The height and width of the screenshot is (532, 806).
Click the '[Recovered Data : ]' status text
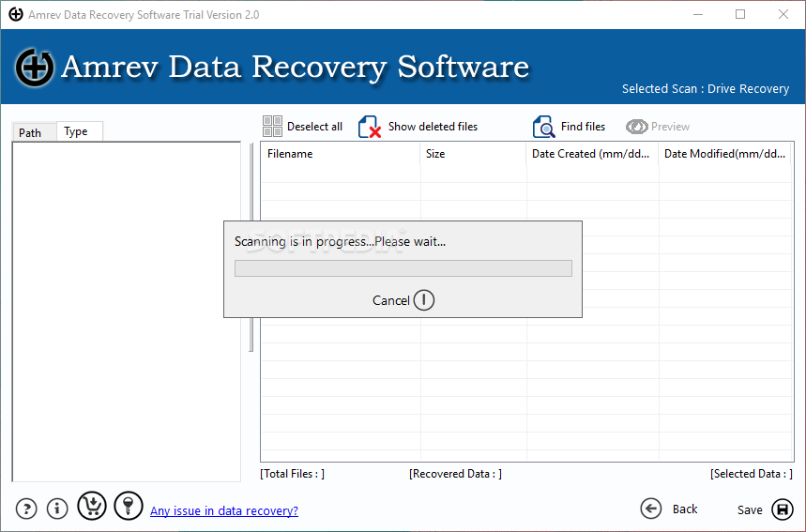coord(455,474)
